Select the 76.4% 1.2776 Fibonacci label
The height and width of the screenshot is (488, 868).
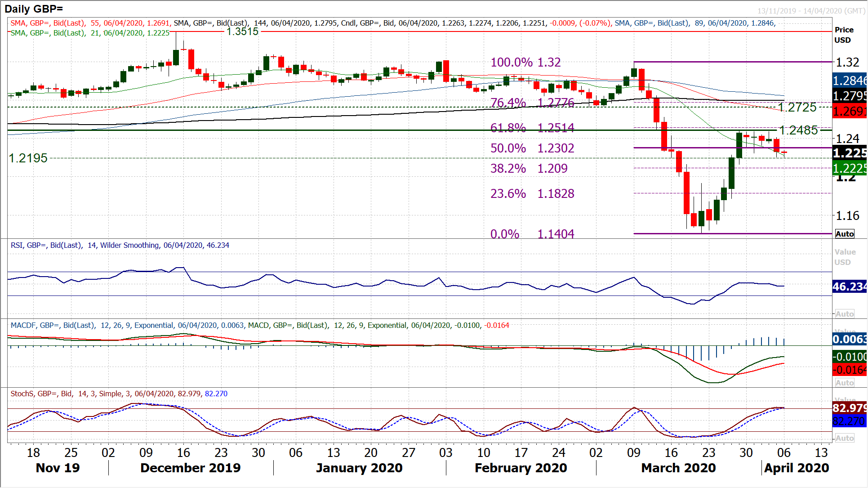click(x=532, y=103)
